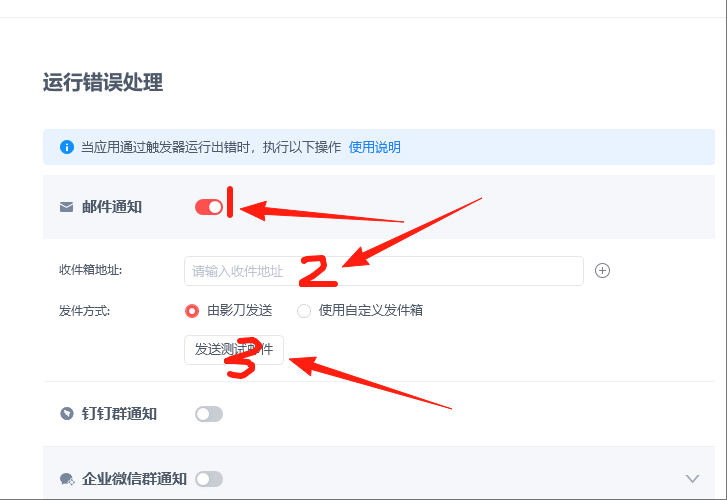Viewport: 727px width, 500px height.
Task: Click the WeChat Work chat icon
Action: click(x=67, y=479)
